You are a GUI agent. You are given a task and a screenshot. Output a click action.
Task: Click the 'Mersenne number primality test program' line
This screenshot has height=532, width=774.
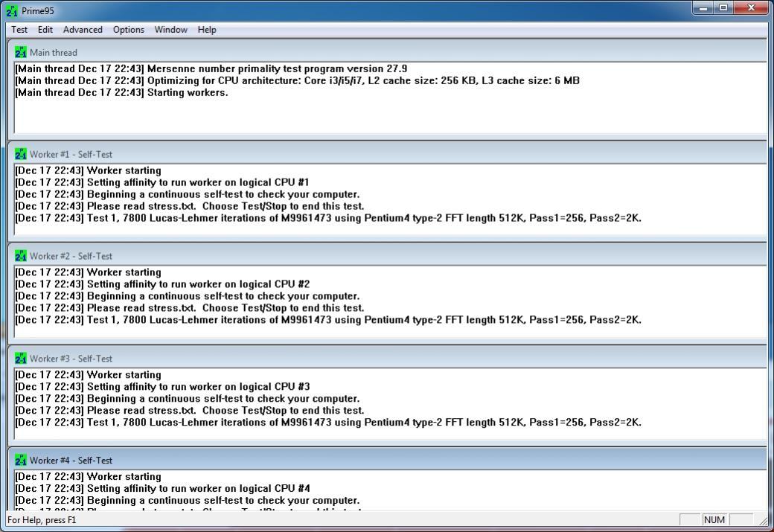(x=211, y=68)
